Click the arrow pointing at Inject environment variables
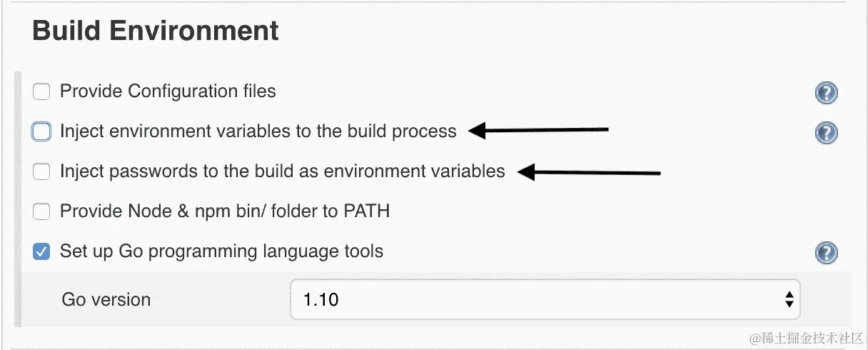This screenshot has width=868, height=350. (x=539, y=130)
